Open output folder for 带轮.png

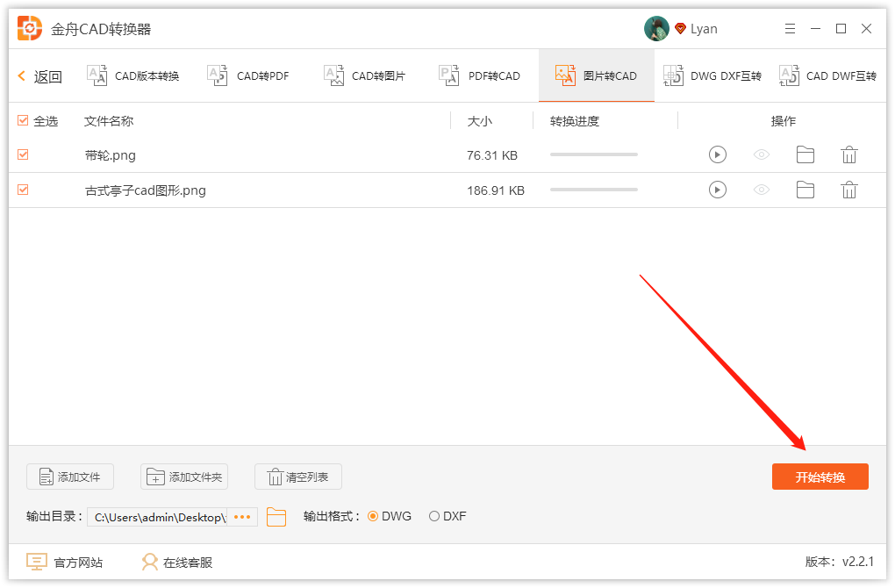point(805,154)
